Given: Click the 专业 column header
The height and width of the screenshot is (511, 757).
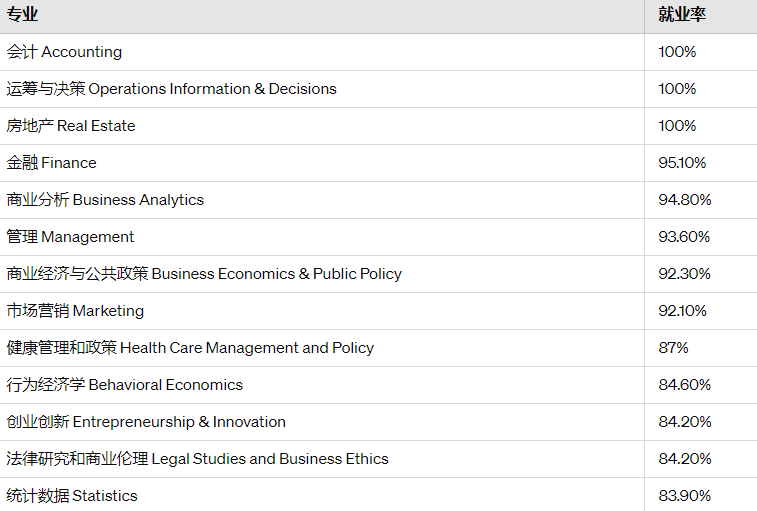Looking at the screenshot, I should click(22, 14).
